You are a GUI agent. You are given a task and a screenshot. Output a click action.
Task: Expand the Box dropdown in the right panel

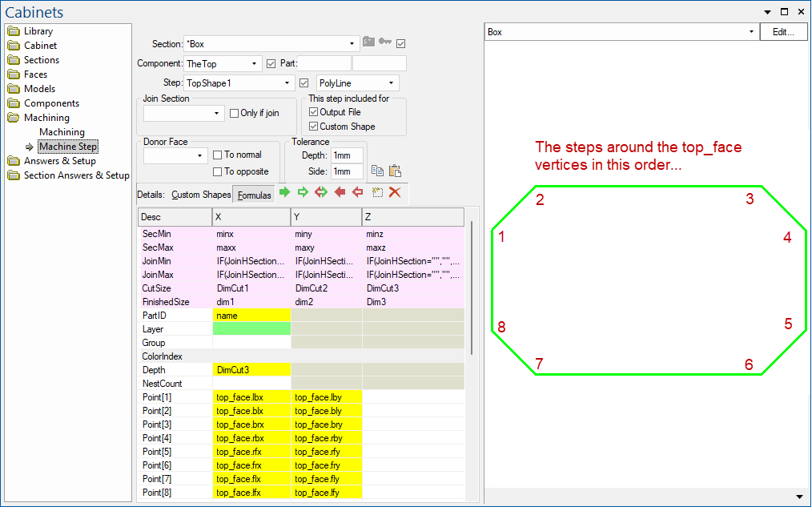click(751, 31)
